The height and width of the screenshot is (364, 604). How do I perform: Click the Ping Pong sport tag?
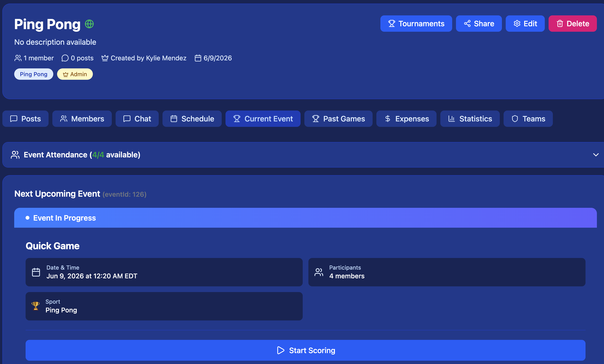click(34, 74)
